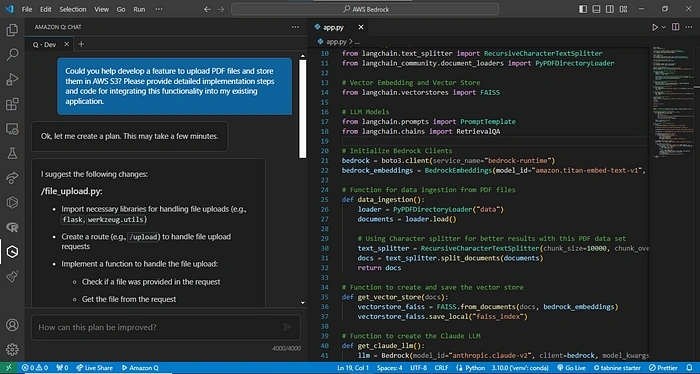
Task: Click the chat scrollbar thumb
Action: point(303,108)
